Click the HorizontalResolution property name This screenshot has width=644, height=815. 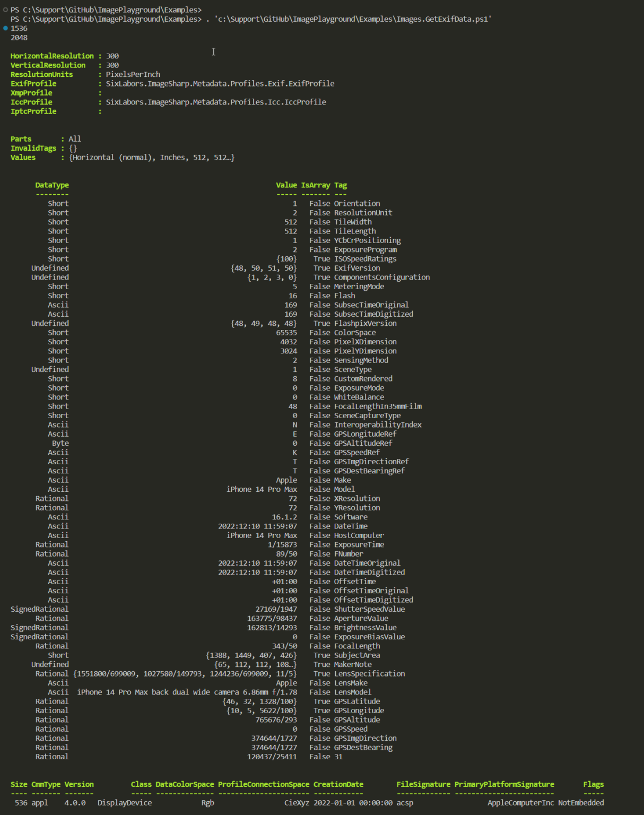[52, 56]
